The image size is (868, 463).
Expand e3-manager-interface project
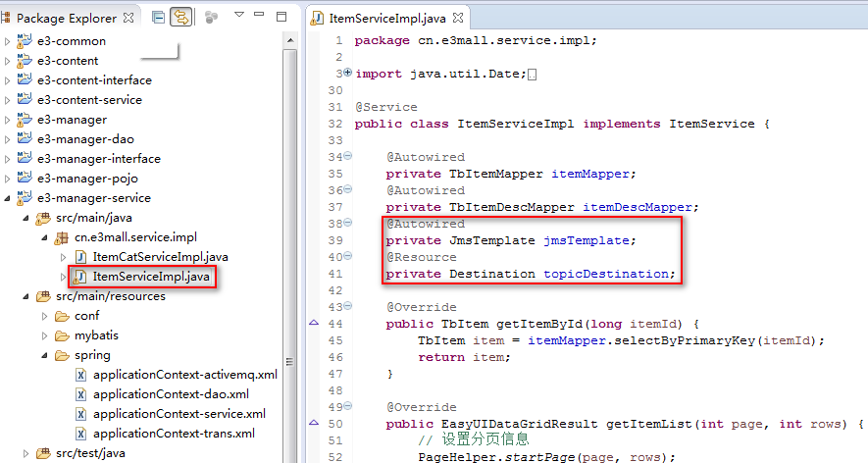point(7,160)
